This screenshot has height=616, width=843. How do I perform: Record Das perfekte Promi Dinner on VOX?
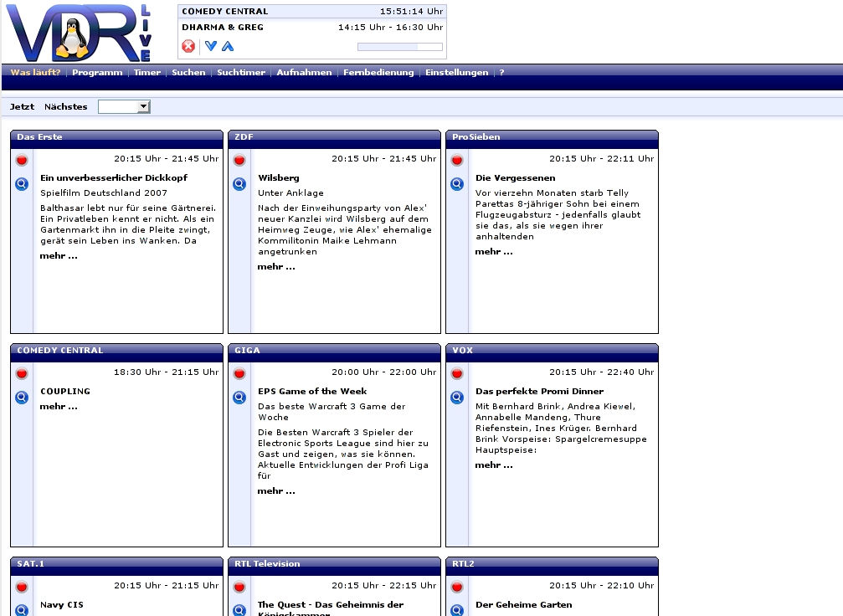coord(457,373)
